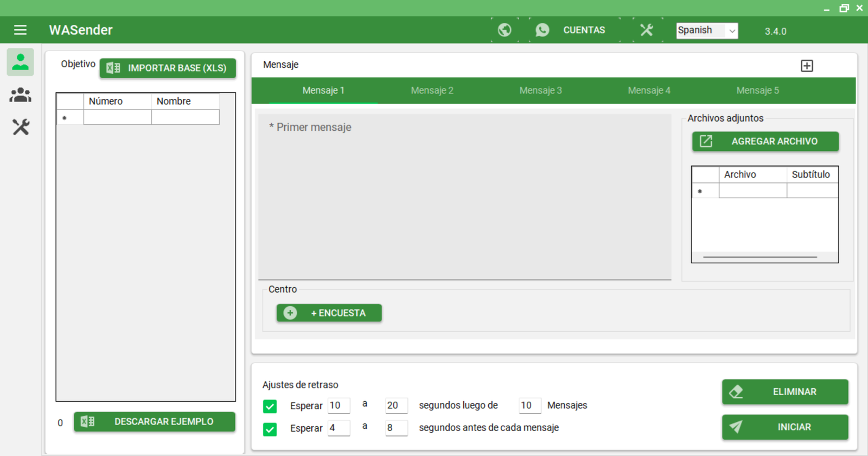Click the WhatsApp accounts icon
This screenshot has width=868, height=456.
[x=542, y=30]
